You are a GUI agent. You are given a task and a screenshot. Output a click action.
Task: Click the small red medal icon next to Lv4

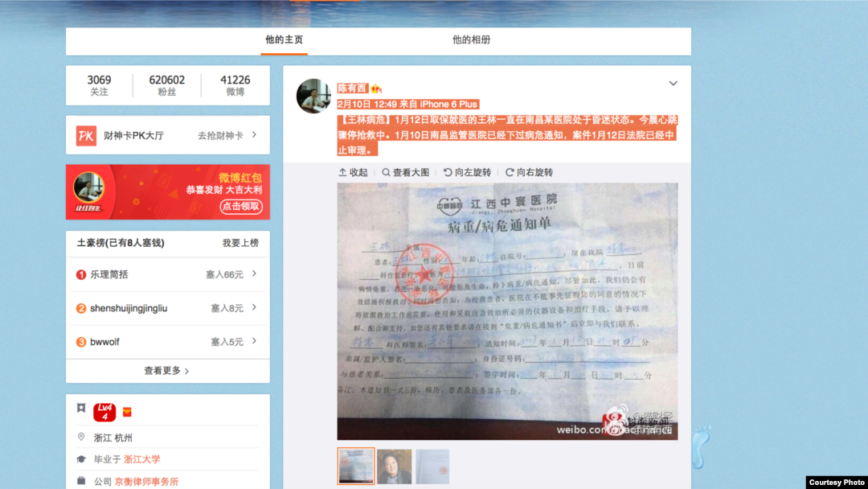[x=127, y=412]
